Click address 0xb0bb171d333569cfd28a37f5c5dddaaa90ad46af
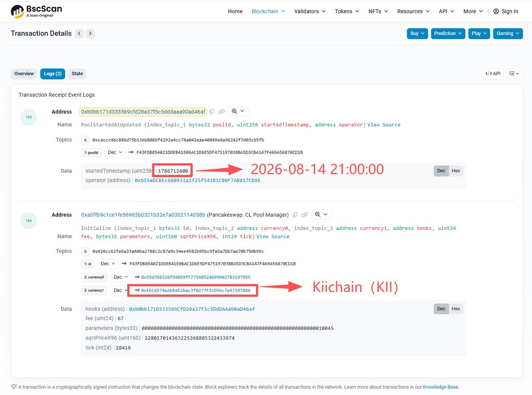Viewport: 532px width, 395px height. [143, 112]
